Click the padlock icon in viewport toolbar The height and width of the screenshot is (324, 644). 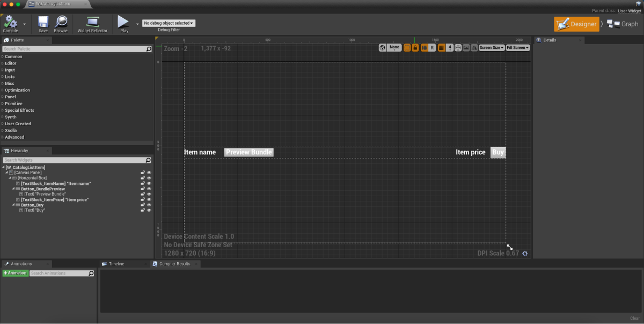point(415,48)
